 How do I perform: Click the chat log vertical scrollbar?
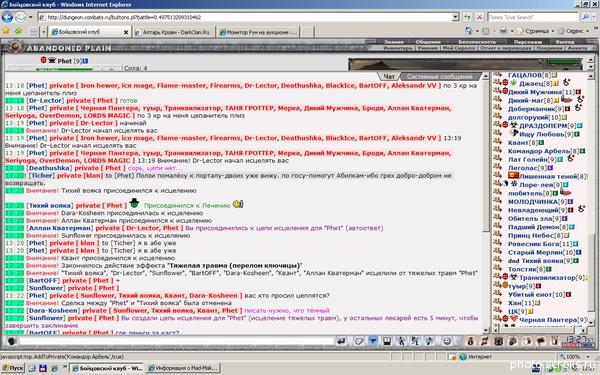486,203
